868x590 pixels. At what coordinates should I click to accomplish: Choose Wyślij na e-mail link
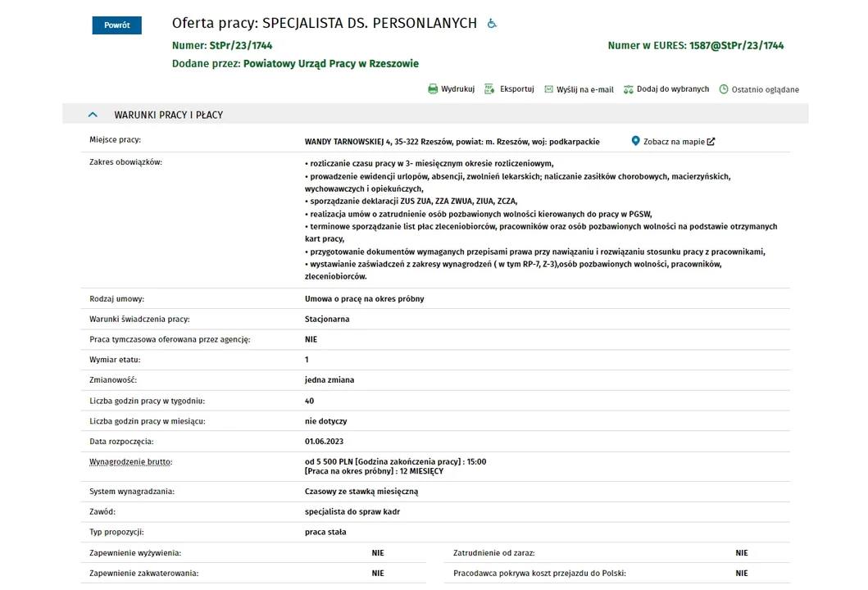(x=585, y=89)
